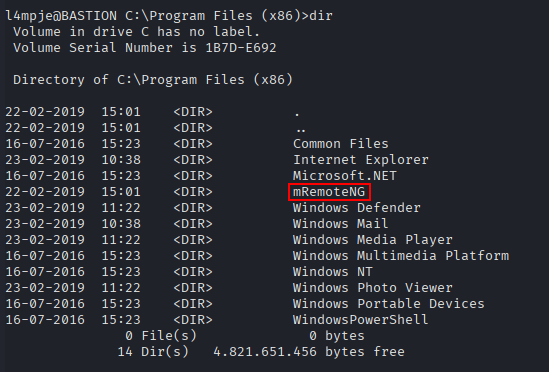Image resolution: width=549 pixels, height=372 pixels.
Task: Click the volume serial number 1B7D-E692
Action: 241,48
